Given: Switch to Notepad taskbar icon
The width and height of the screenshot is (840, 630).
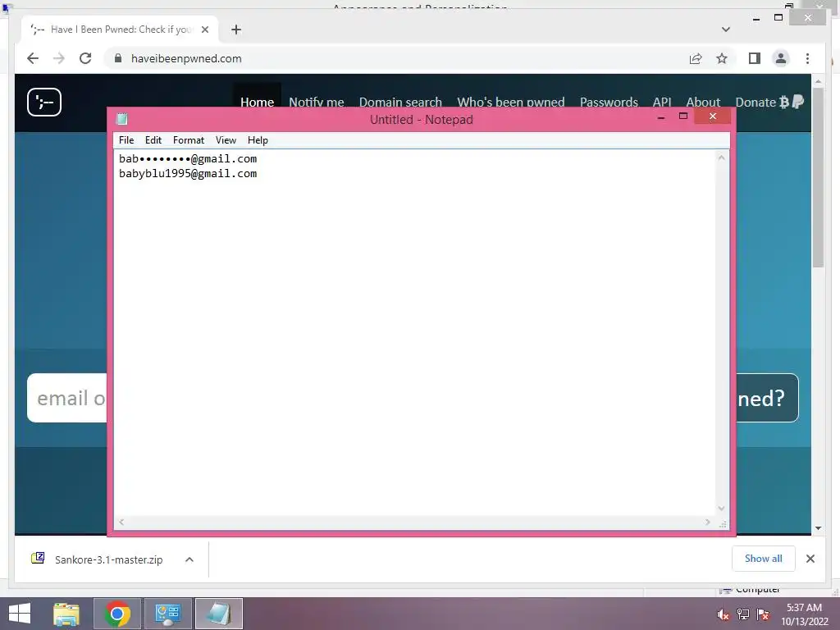Looking at the screenshot, I should (x=218, y=614).
